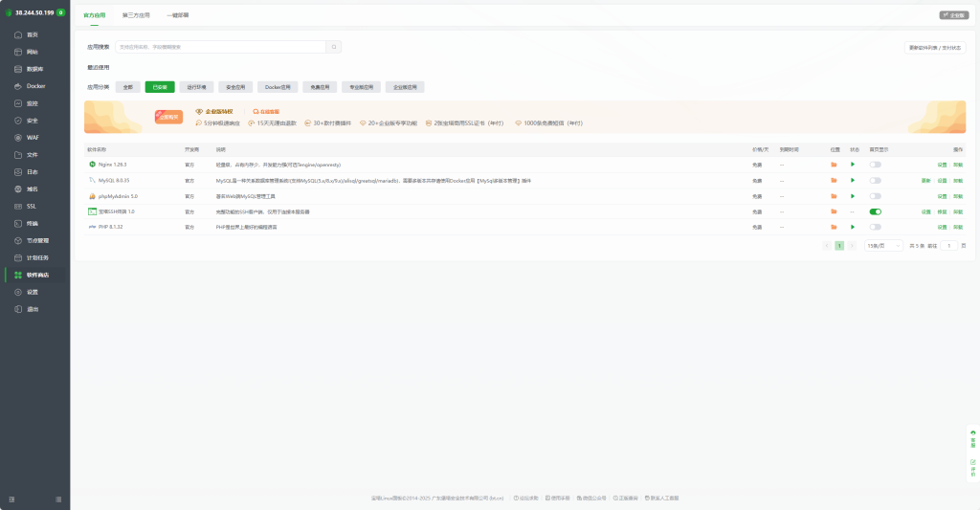980x510 pixels.
Task: Open the 15条/页 page size dropdown
Action: 883,246
